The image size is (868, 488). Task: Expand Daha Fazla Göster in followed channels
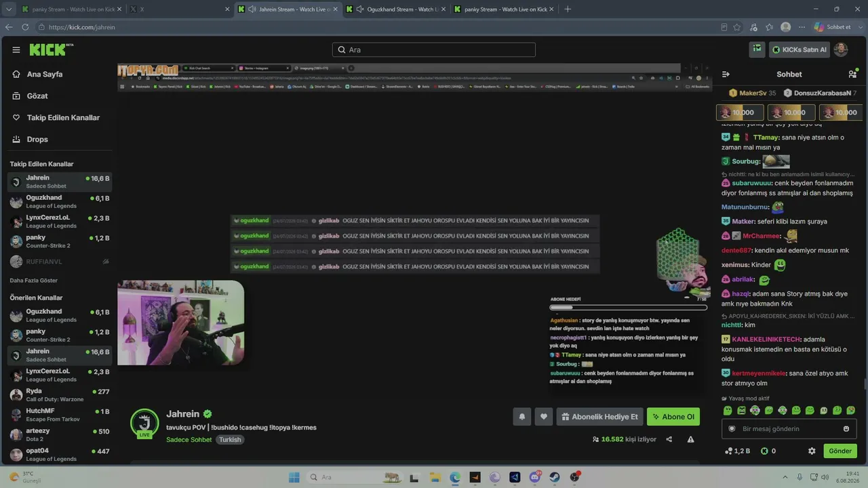click(x=34, y=281)
